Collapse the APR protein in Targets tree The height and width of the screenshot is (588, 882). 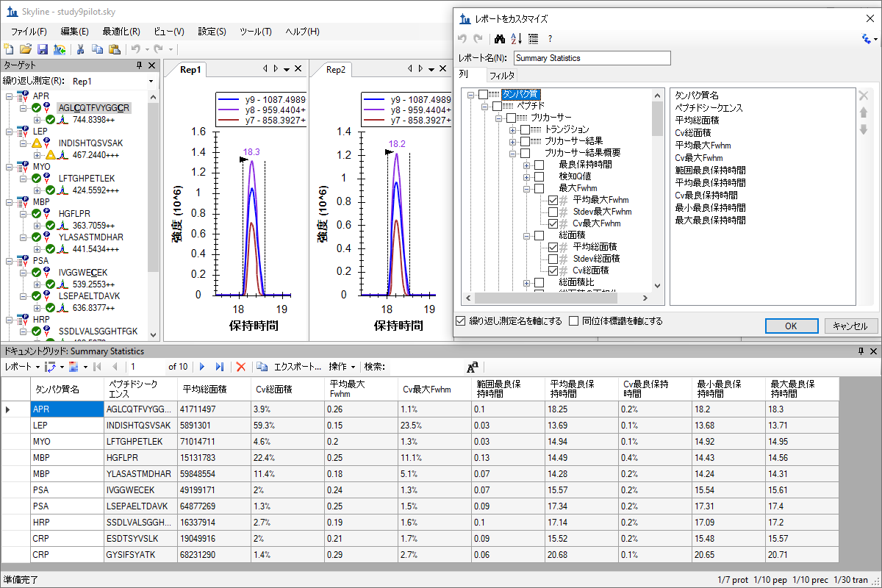(9, 96)
